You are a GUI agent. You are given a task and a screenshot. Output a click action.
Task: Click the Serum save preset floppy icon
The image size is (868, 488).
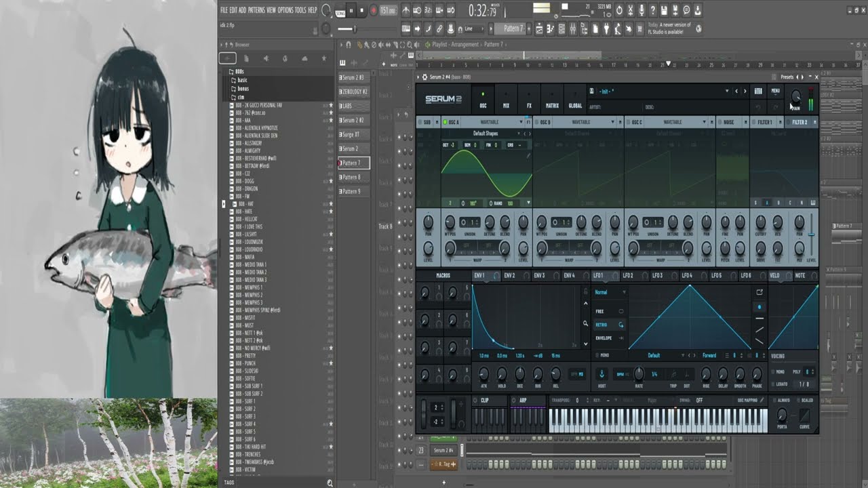[x=591, y=91]
